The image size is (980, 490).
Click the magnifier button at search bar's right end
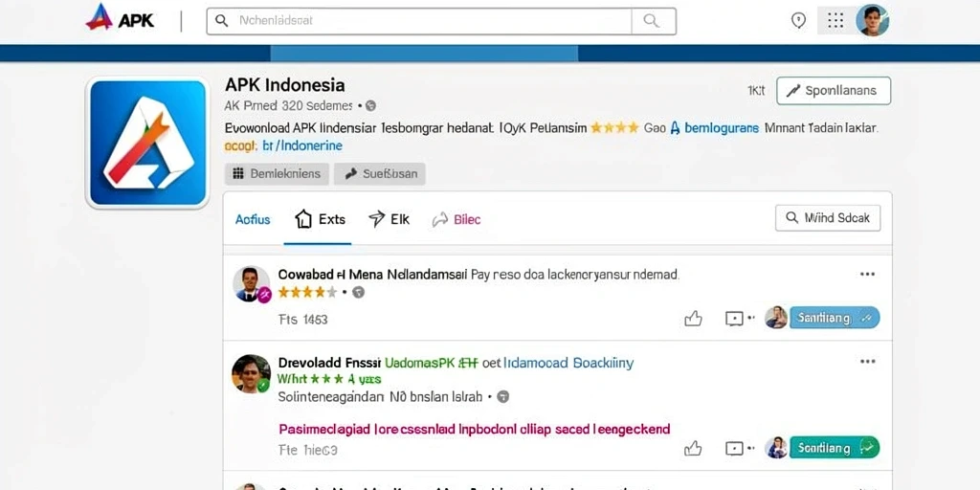point(653,21)
